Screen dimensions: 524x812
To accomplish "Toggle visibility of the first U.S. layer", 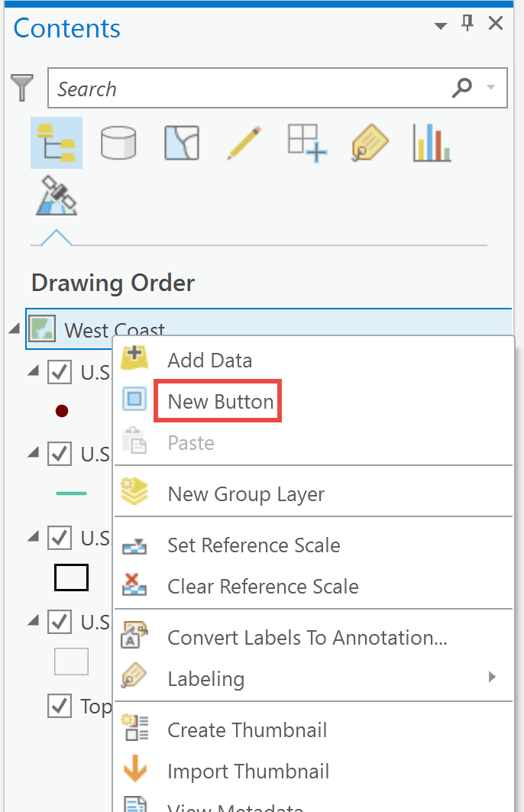I will pyautogui.click(x=59, y=372).
